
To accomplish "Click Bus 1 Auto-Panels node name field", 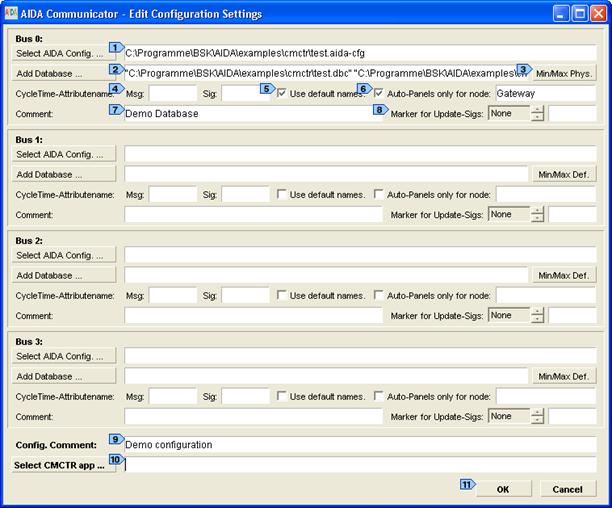I will [546, 195].
